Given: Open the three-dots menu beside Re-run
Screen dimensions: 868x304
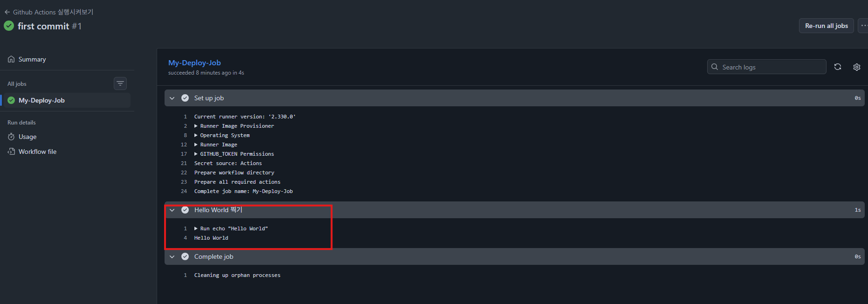Looking at the screenshot, I should pyautogui.click(x=863, y=26).
